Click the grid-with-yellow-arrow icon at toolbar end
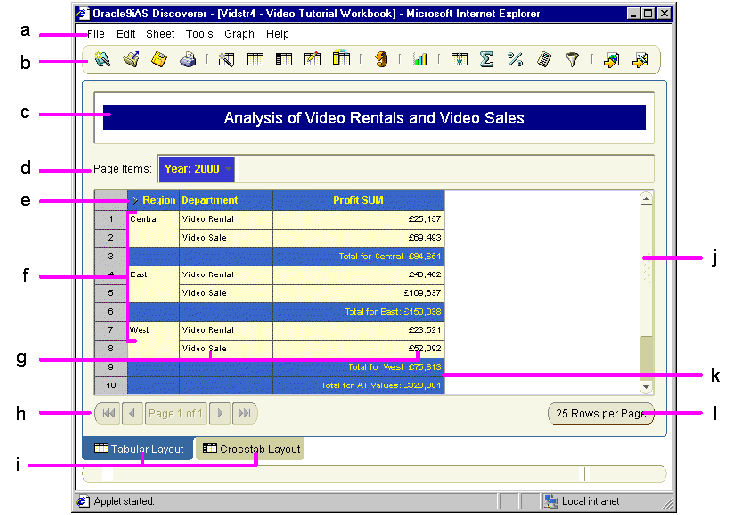 click(640, 59)
